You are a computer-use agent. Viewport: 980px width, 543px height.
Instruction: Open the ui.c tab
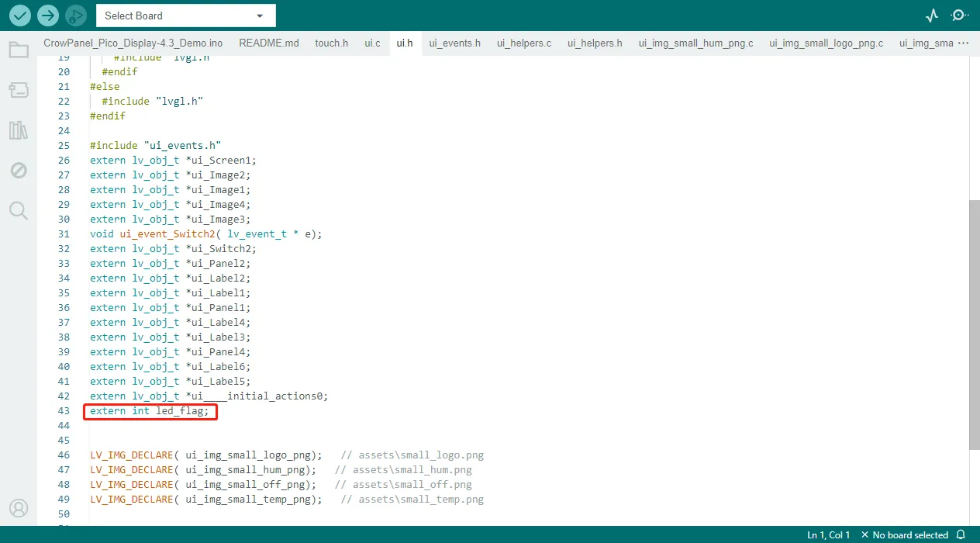[372, 43]
